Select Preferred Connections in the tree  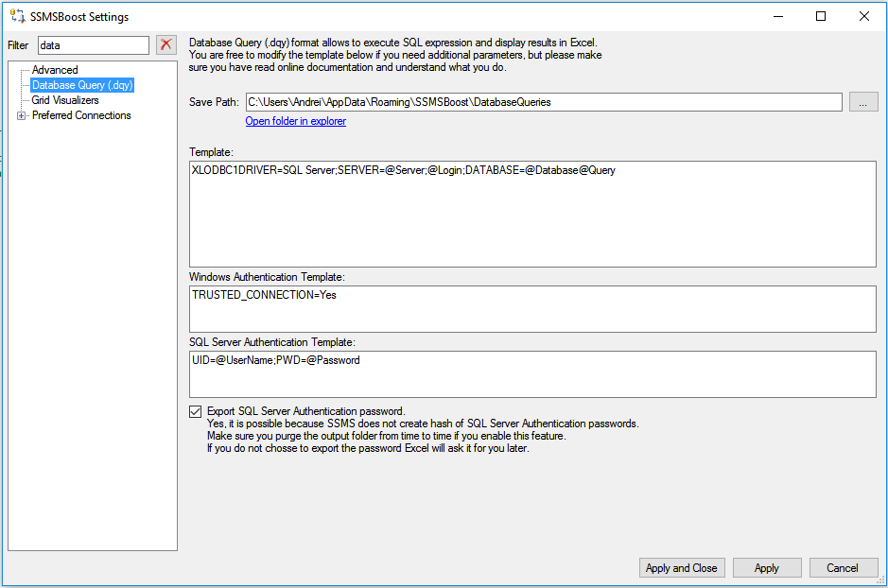pos(81,115)
